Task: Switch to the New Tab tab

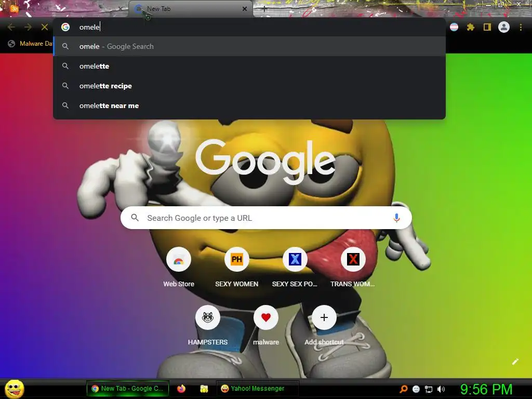Action: pos(190,9)
